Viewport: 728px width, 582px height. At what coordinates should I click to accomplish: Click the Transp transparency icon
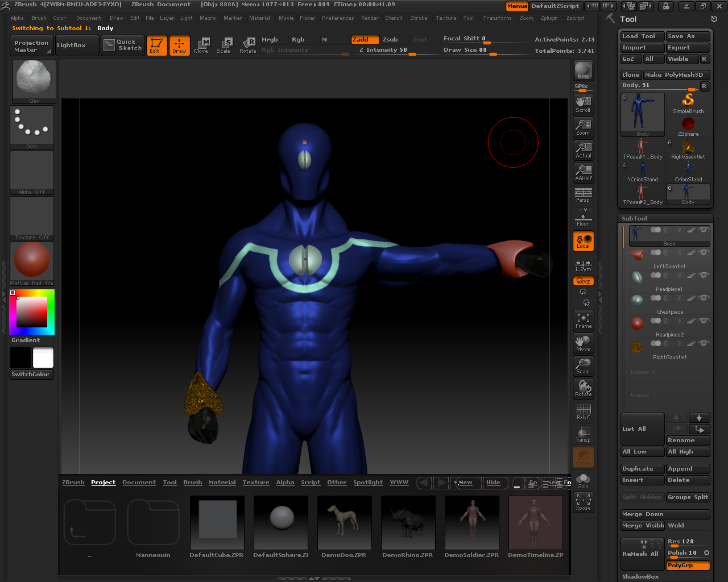[x=583, y=434]
